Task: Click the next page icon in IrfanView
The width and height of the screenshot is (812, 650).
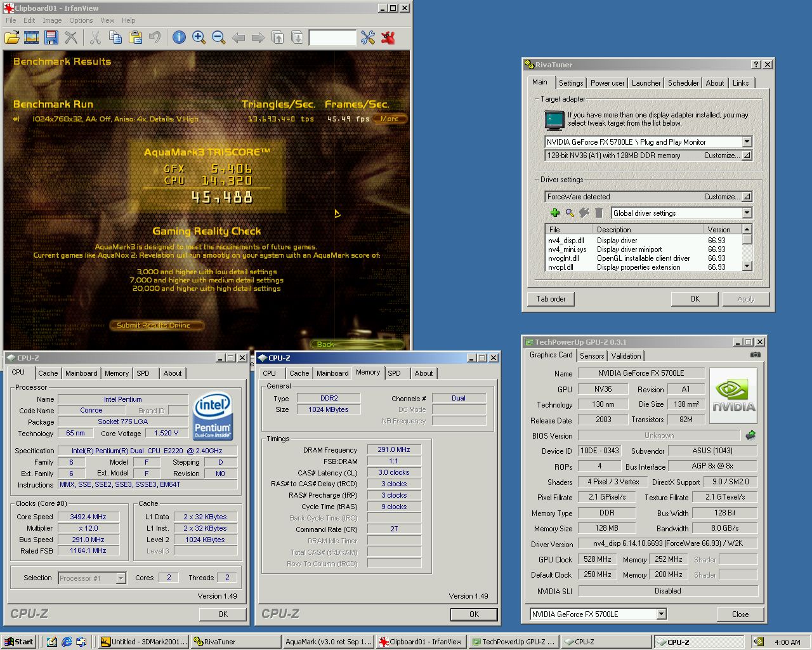Action: click(x=297, y=38)
